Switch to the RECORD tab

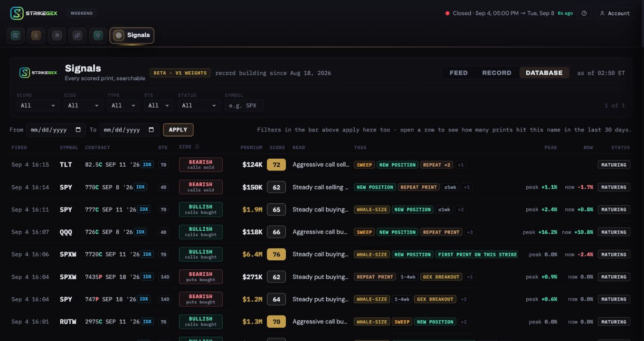pyautogui.click(x=497, y=73)
